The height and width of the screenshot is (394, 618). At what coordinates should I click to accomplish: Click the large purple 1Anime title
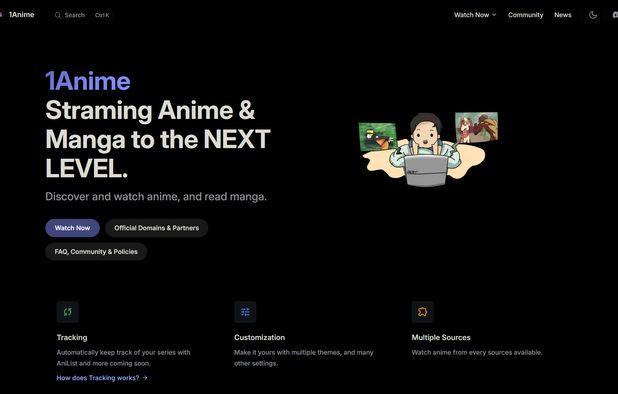(x=88, y=81)
